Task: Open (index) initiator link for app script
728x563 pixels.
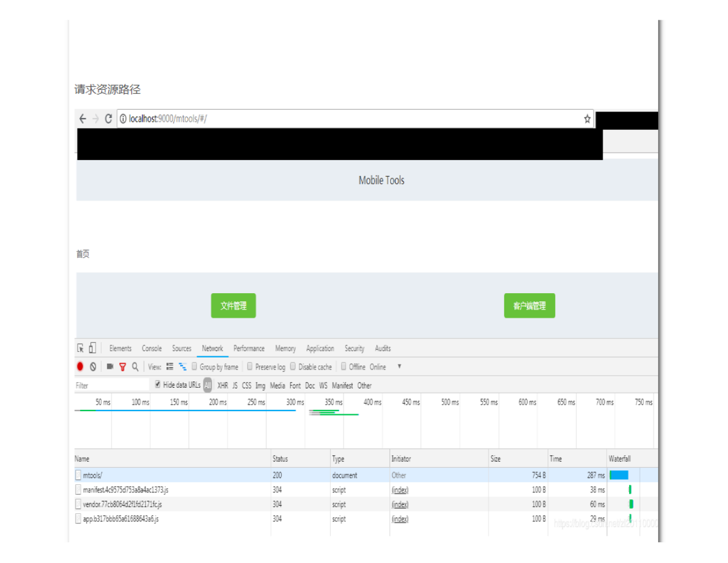Action: [x=400, y=519]
